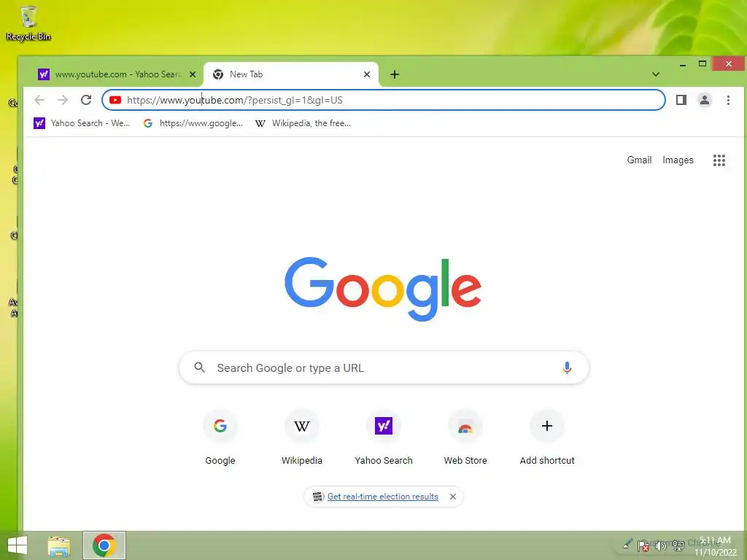The image size is (747, 560).
Task: Open the Windows Start button
Action: tap(18, 545)
